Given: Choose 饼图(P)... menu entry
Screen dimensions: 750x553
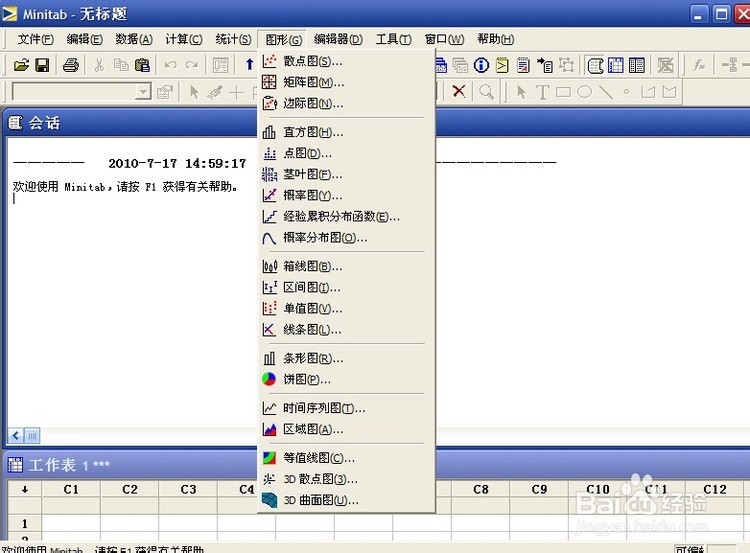Looking at the screenshot, I should click(x=346, y=379).
